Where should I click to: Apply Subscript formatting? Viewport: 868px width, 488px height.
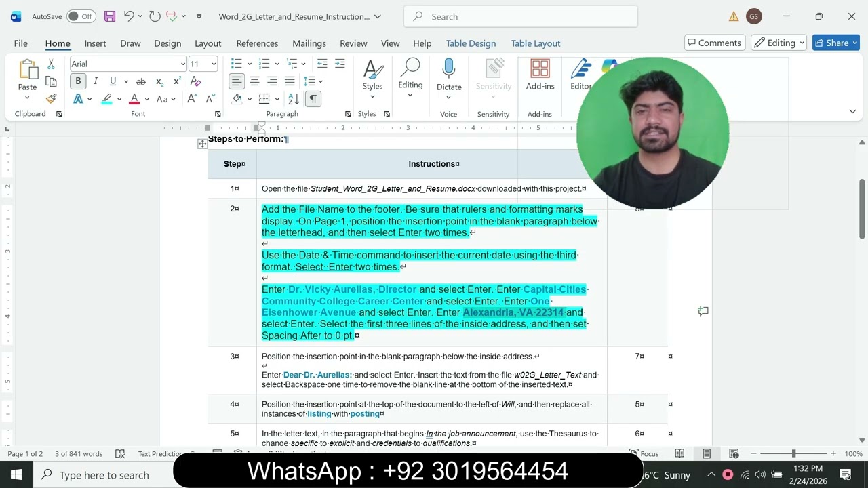159,81
